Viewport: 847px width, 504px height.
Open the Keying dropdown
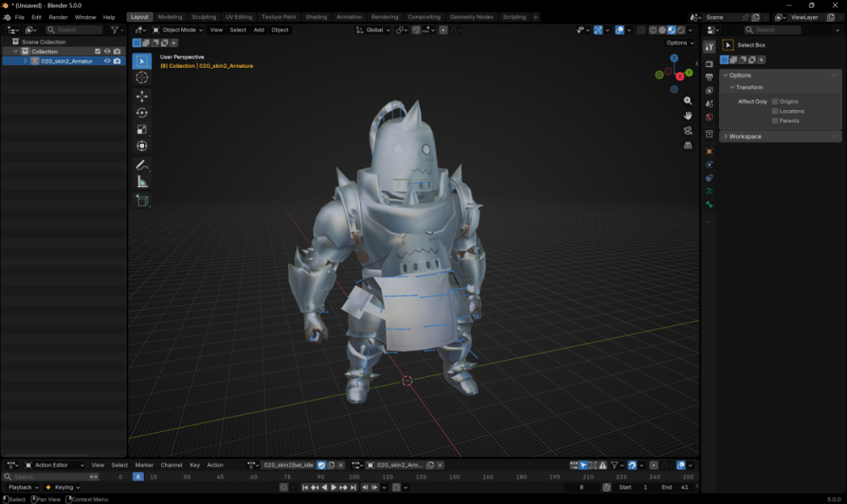click(x=64, y=487)
